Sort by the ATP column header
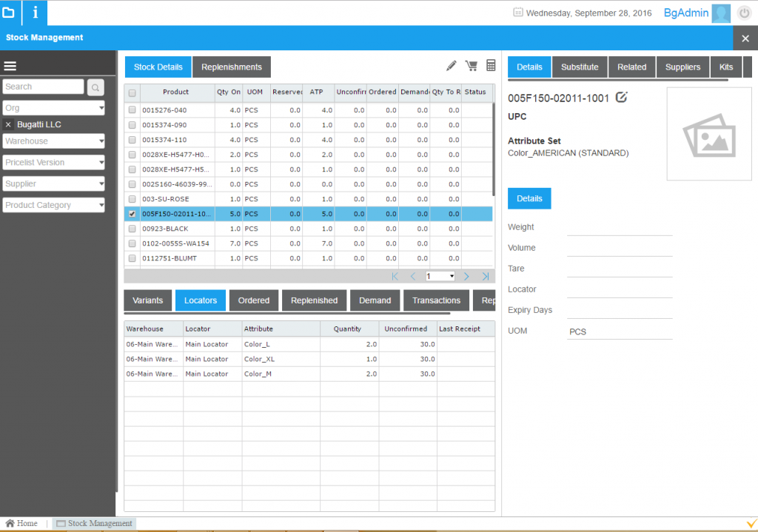758x532 pixels. click(x=317, y=92)
